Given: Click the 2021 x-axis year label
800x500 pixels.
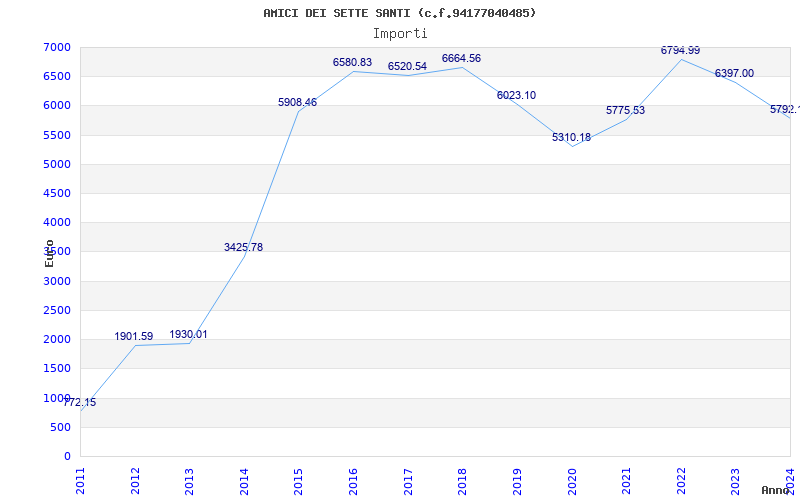Looking at the screenshot, I should (x=627, y=481).
